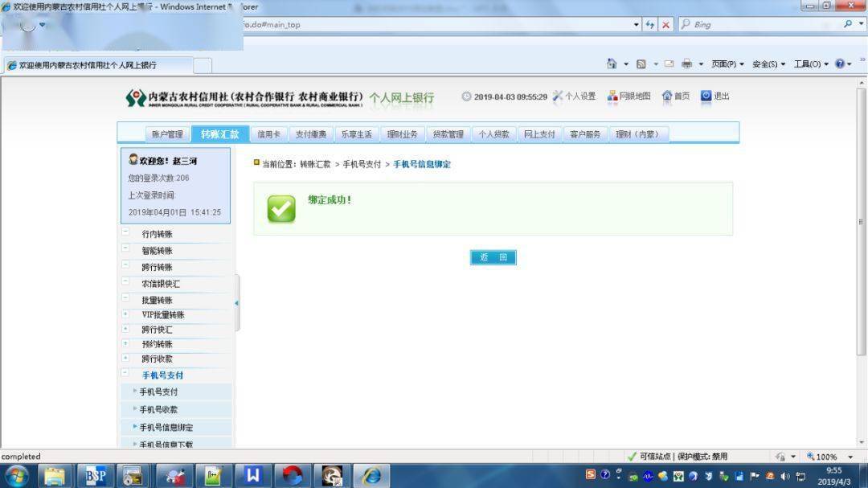Select the 账户管理 navigation tab

[167, 134]
